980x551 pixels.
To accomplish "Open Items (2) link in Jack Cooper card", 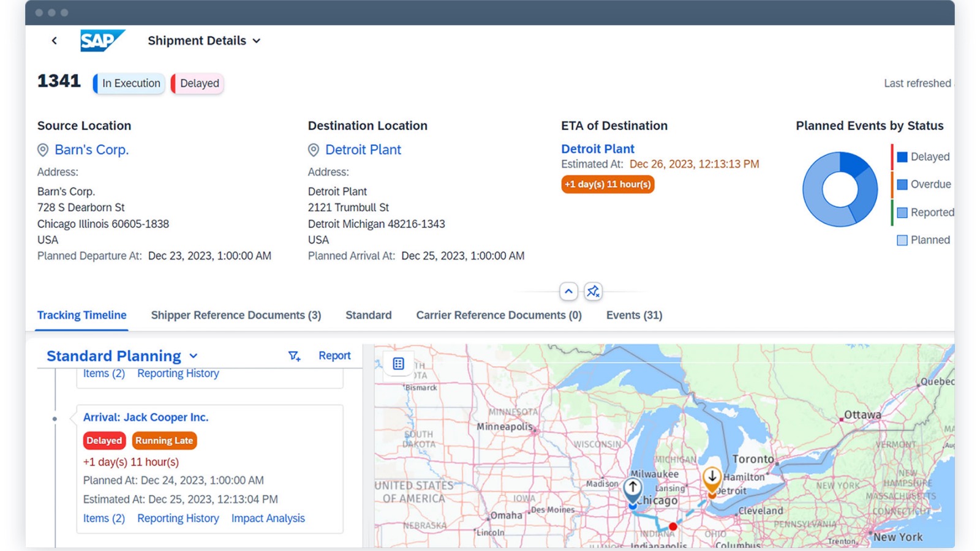I will click(104, 519).
